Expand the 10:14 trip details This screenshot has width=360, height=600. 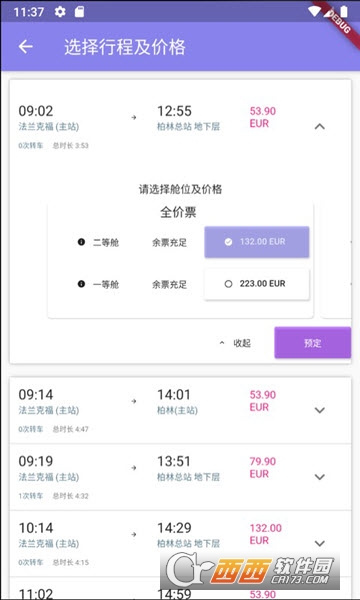tap(320, 543)
